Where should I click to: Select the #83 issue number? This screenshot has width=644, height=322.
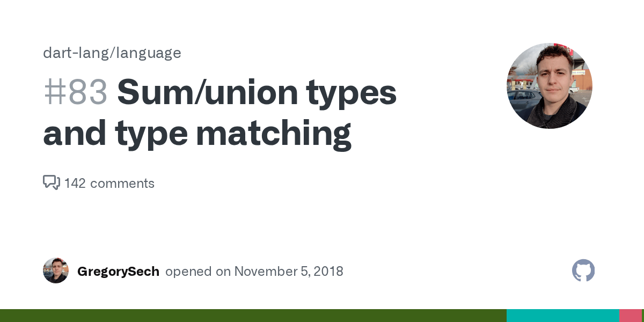(76, 92)
